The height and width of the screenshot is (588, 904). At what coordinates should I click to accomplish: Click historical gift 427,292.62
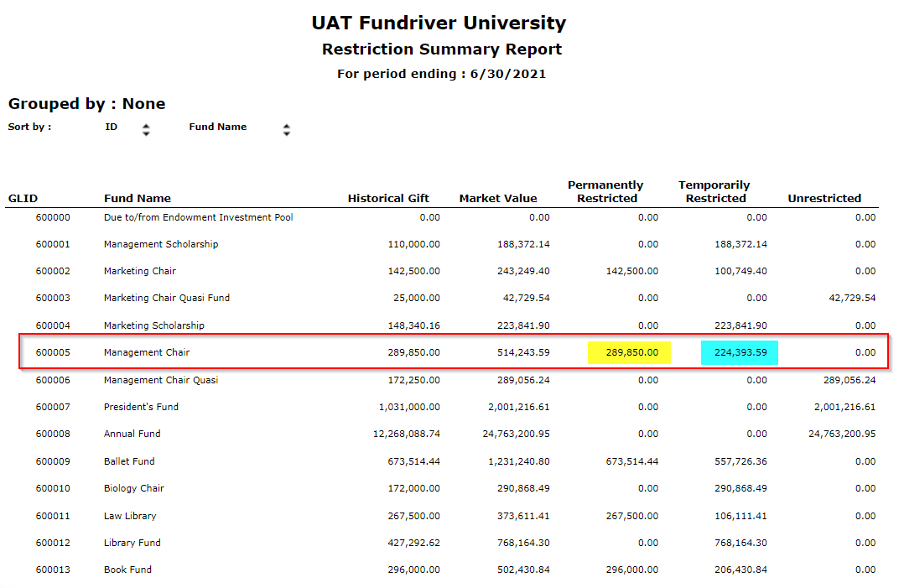click(414, 543)
